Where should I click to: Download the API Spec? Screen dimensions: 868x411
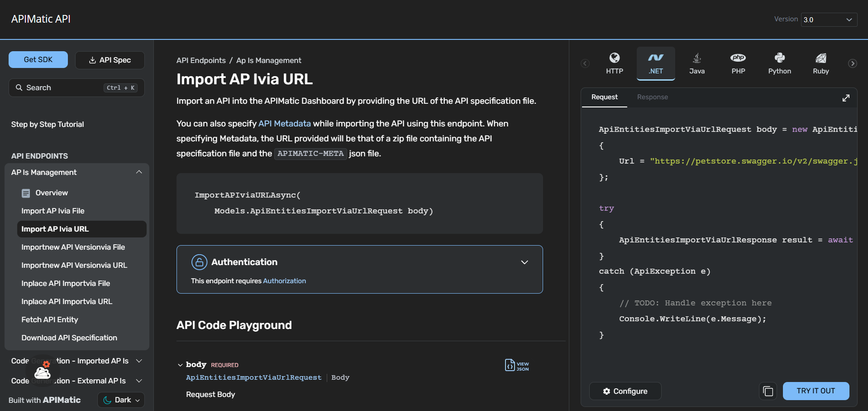(x=110, y=60)
